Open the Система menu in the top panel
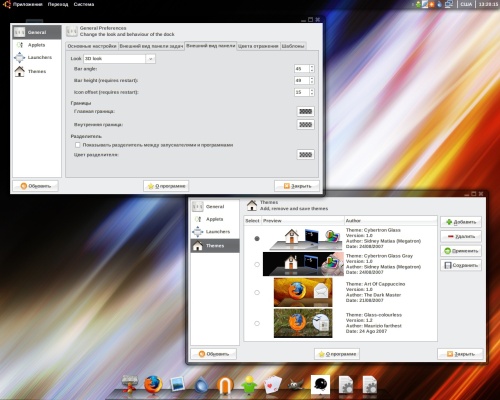This screenshot has height=400, width=500. (84, 4)
